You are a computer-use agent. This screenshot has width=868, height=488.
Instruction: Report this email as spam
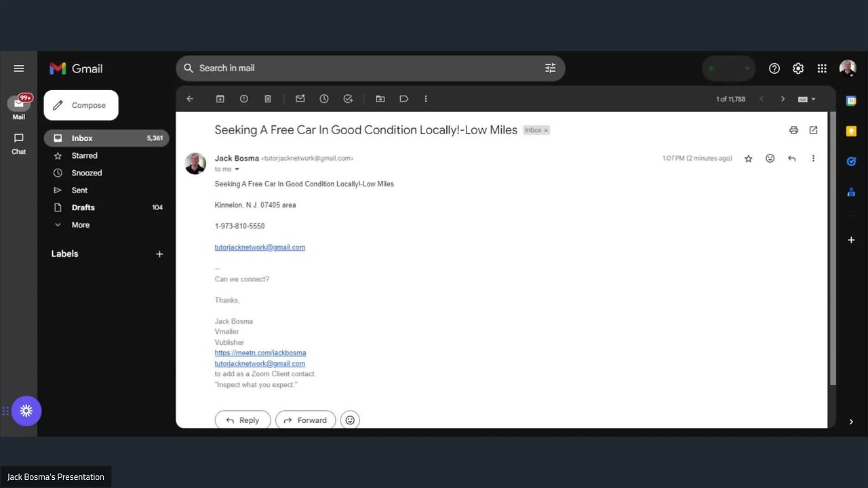point(244,99)
